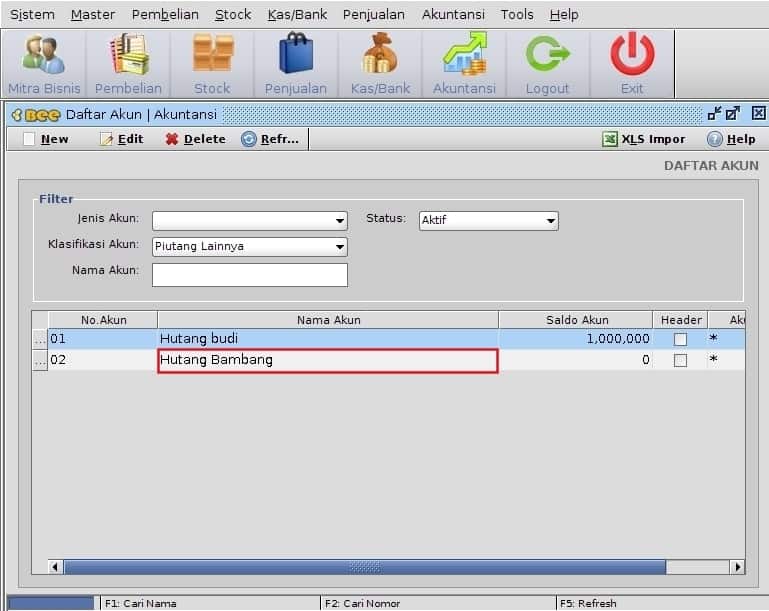Image resolution: width=769 pixels, height=611 pixels.
Task: Click the Header column heading
Action: pyautogui.click(x=681, y=320)
